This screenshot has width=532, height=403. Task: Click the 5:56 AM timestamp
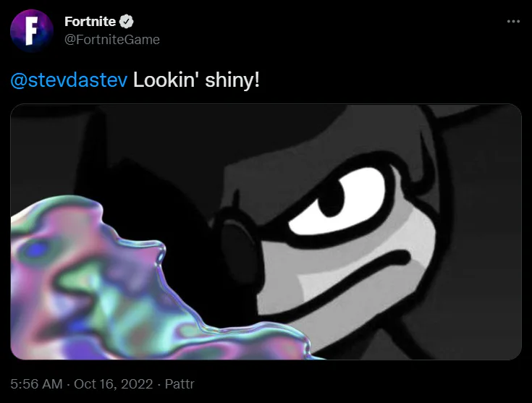[x=36, y=384]
